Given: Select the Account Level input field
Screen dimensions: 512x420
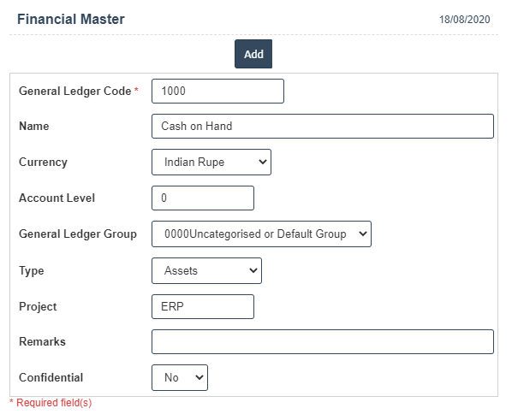Looking at the screenshot, I should tap(203, 198).
